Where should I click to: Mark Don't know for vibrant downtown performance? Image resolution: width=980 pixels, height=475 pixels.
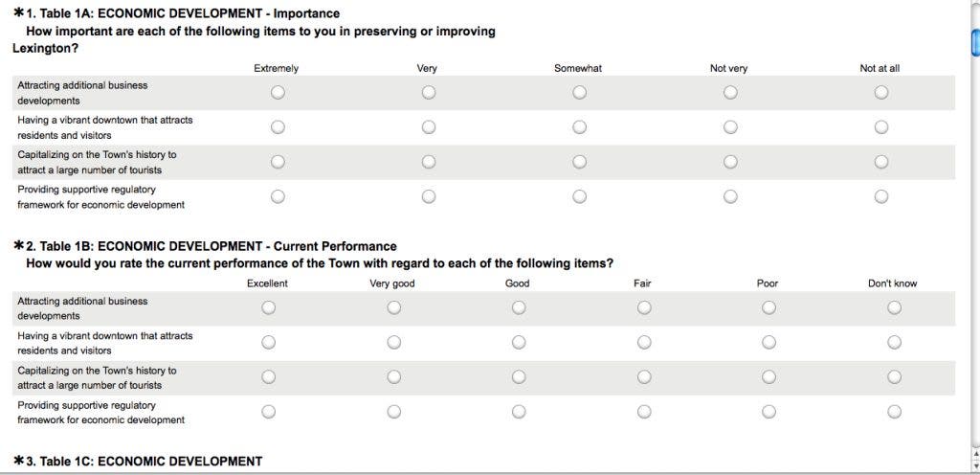(x=894, y=343)
